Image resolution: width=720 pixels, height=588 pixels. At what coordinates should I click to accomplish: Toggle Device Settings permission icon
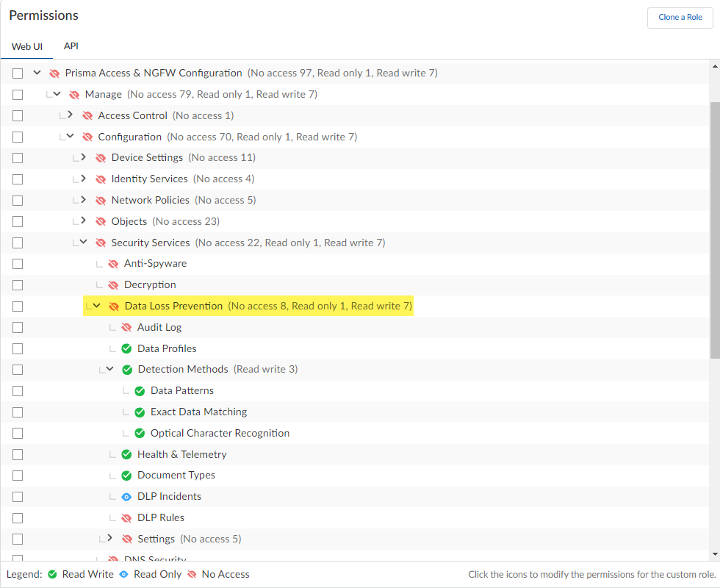click(101, 158)
